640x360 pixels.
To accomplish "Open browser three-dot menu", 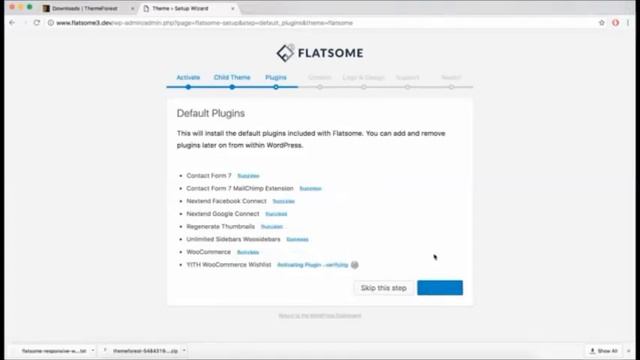I will pos(628,23).
